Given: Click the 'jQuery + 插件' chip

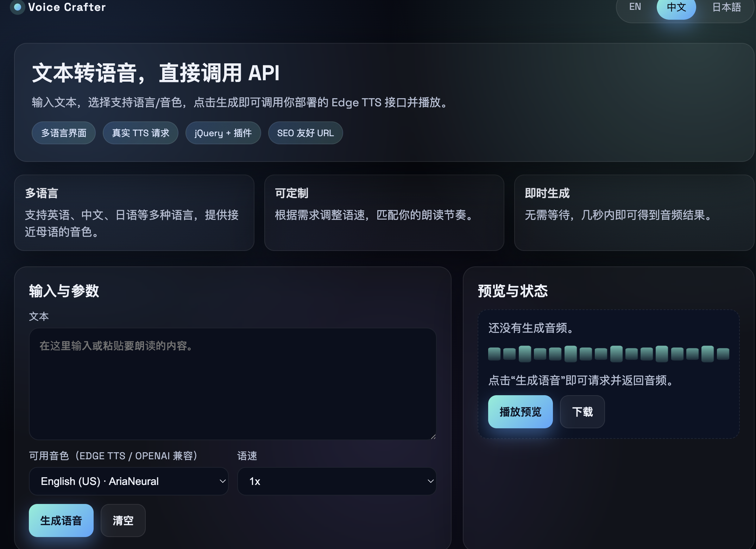Looking at the screenshot, I should click(x=223, y=133).
